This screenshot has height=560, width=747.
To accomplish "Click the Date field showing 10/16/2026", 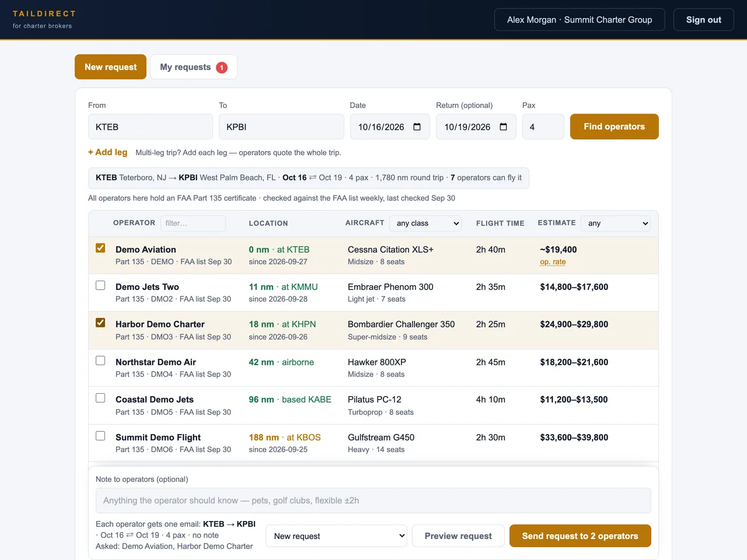I will (x=390, y=127).
